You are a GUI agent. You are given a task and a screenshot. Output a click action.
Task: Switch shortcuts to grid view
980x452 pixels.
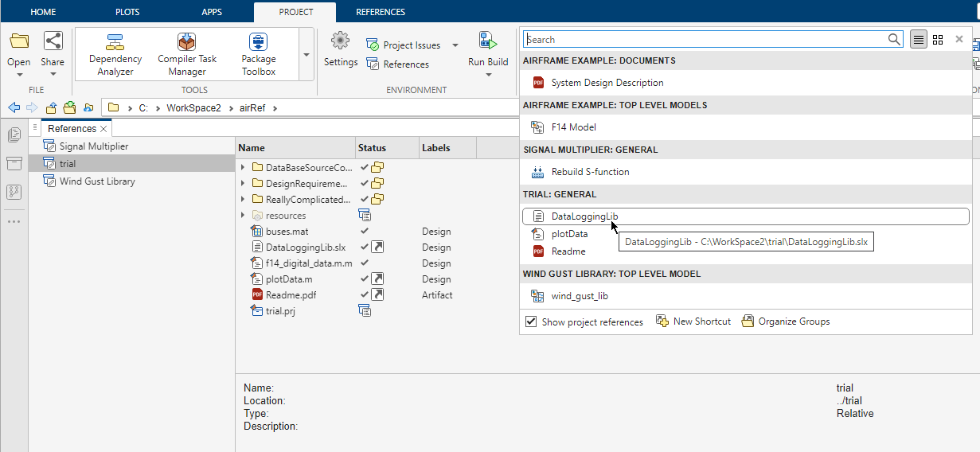coord(938,39)
